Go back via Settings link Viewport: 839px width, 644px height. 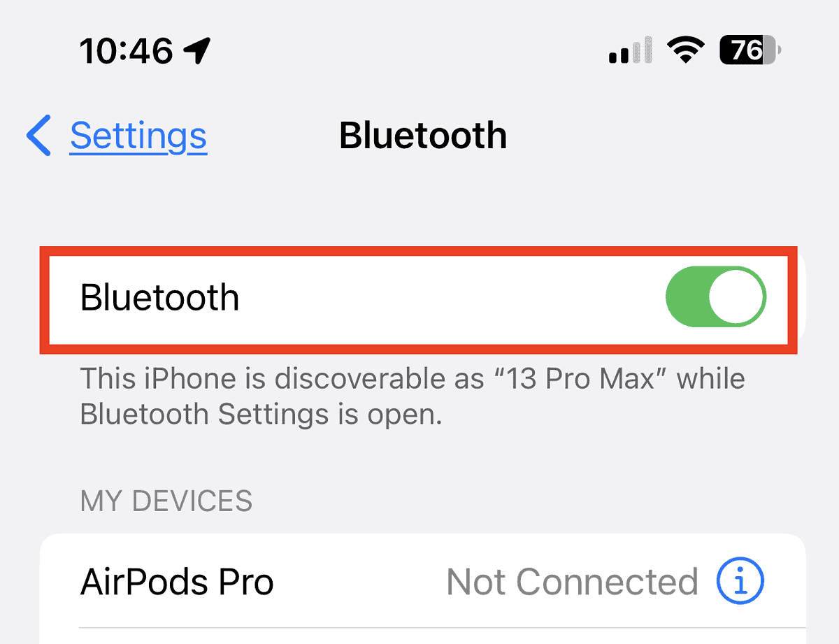138,135
